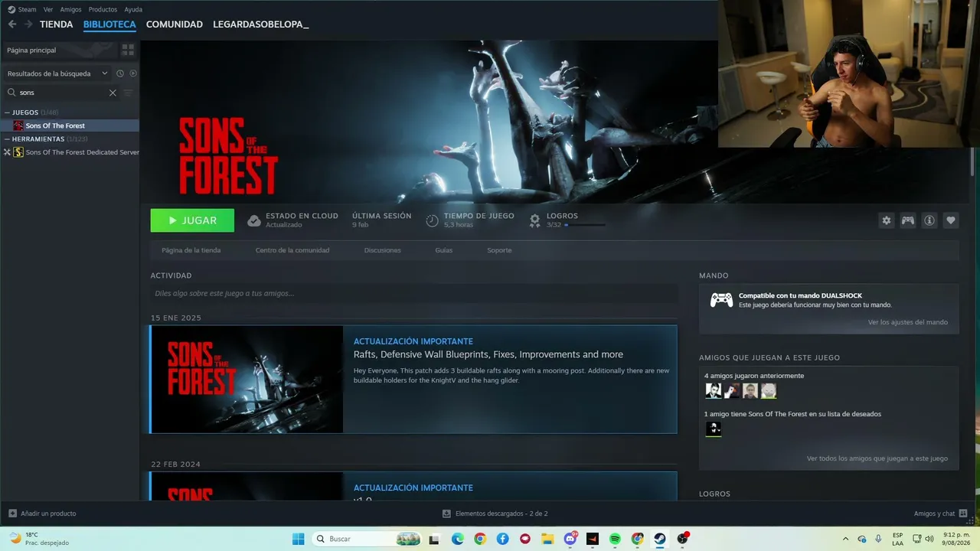Open the Productos menu
Screen dimensions: 980x551
pos(103,9)
